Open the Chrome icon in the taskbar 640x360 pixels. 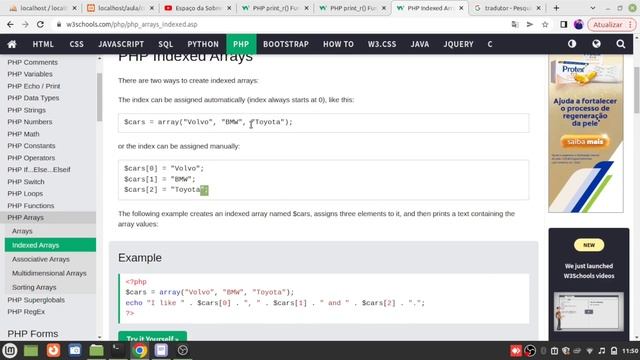(140, 350)
